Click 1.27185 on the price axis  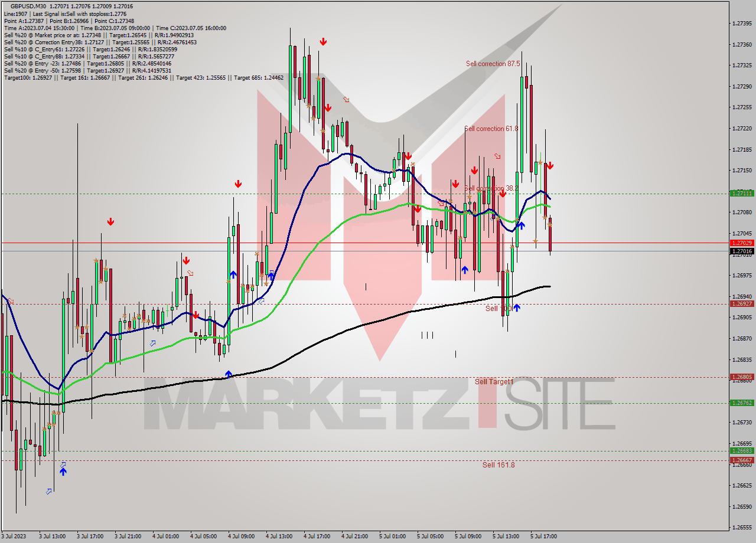coord(742,150)
